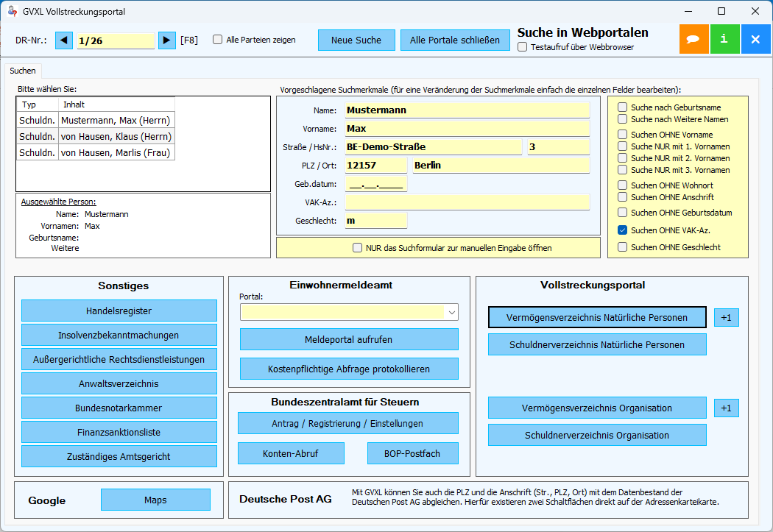Uncheck Suchen OHNE VAK-Az.
The image size is (773, 532).
coord(623,230)
